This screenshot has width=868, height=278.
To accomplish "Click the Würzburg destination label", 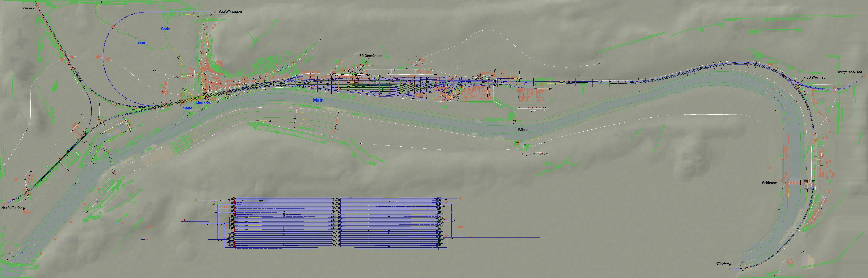I will click(723, 264).
